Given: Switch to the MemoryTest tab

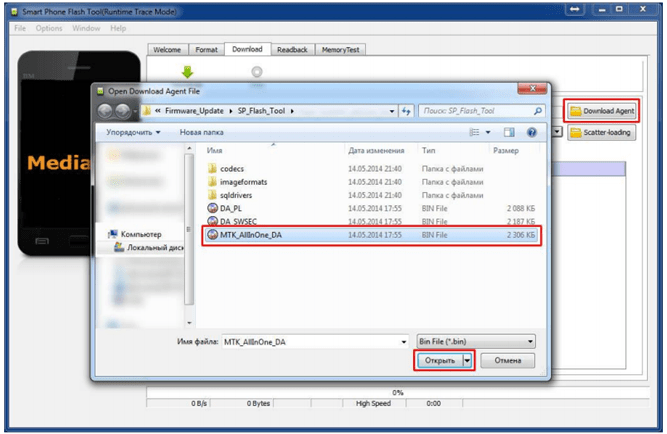Looking at the screenshot, I should [x=342, y=49].
